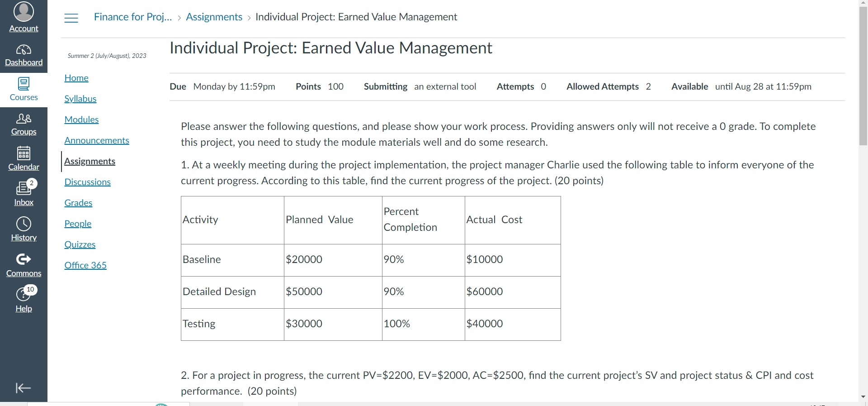Image resolution: width=868 pixels, height=406 pixels.
Task: Open the Account profile icon
Action: [x=24, y=15]
